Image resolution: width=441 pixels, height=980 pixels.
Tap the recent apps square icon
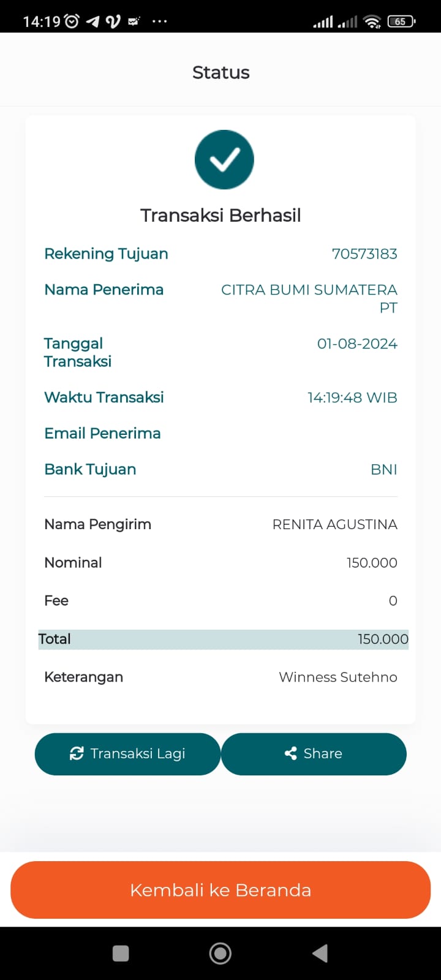click(x=121, y=953)
